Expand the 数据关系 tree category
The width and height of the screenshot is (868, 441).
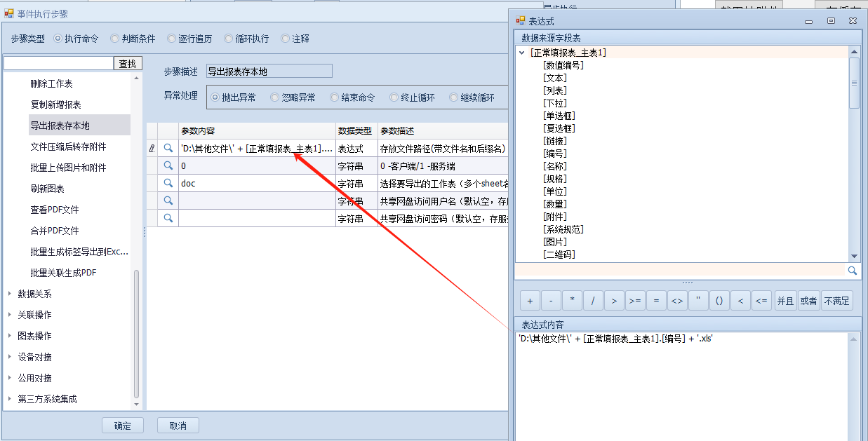[9, 294]
